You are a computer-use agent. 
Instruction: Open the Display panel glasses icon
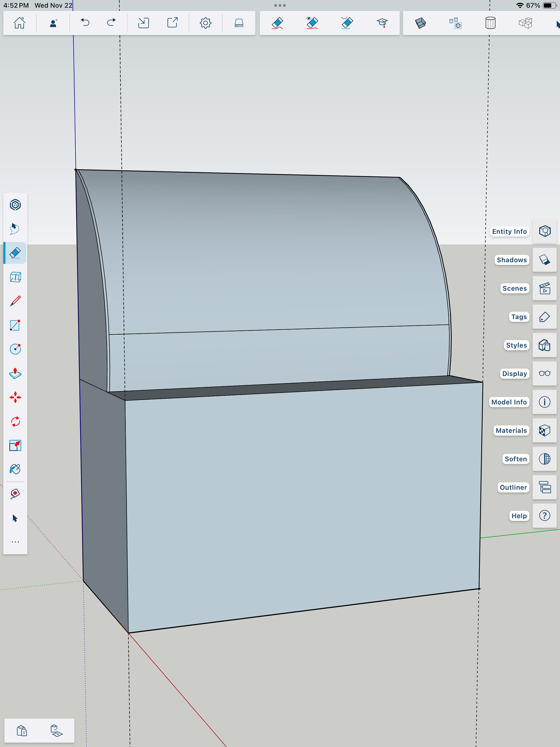coord(544,373)
